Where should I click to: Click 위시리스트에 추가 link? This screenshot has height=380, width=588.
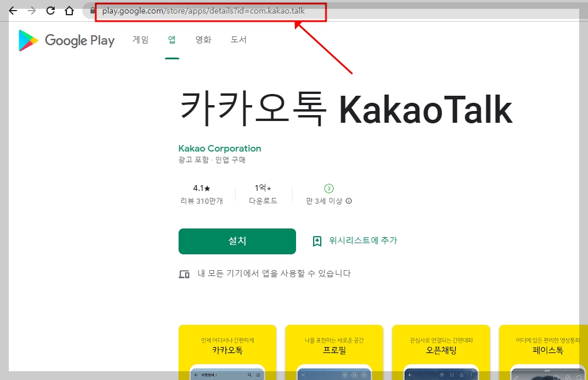[363, 240]
